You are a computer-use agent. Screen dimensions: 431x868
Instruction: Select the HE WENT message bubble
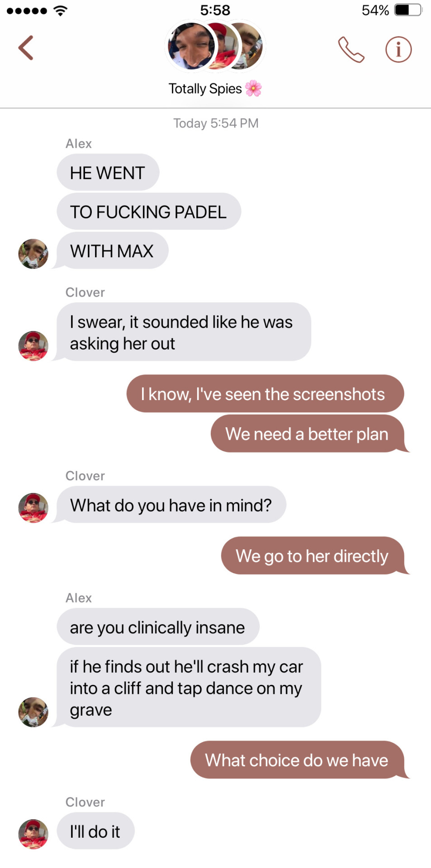108,172
